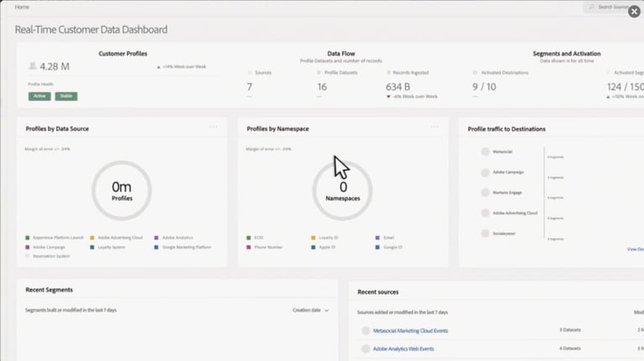Toggle Adobe Advertising Cloud yellow legend swatch
This screenshot has width=644, height=361.
tap(92, 238)
